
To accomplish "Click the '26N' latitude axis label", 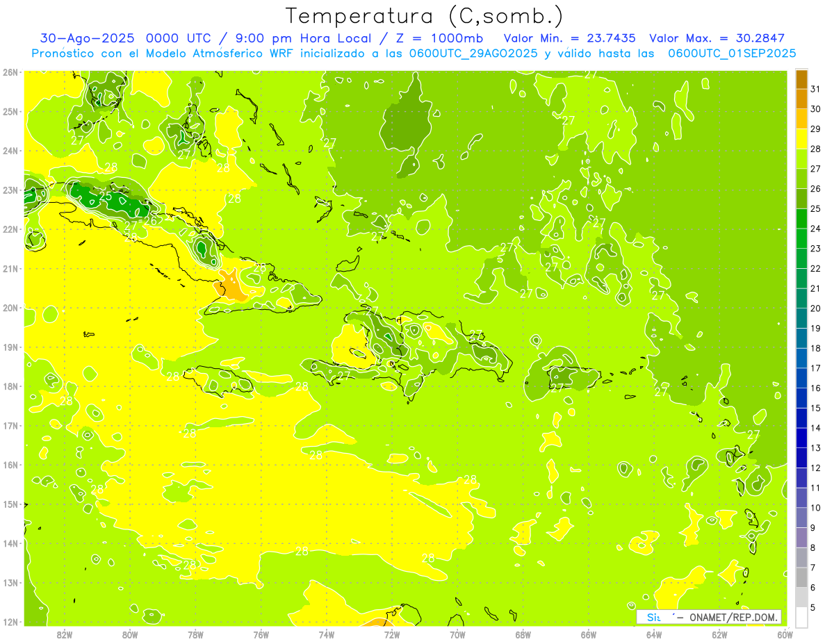I will (x=10, y=72).
